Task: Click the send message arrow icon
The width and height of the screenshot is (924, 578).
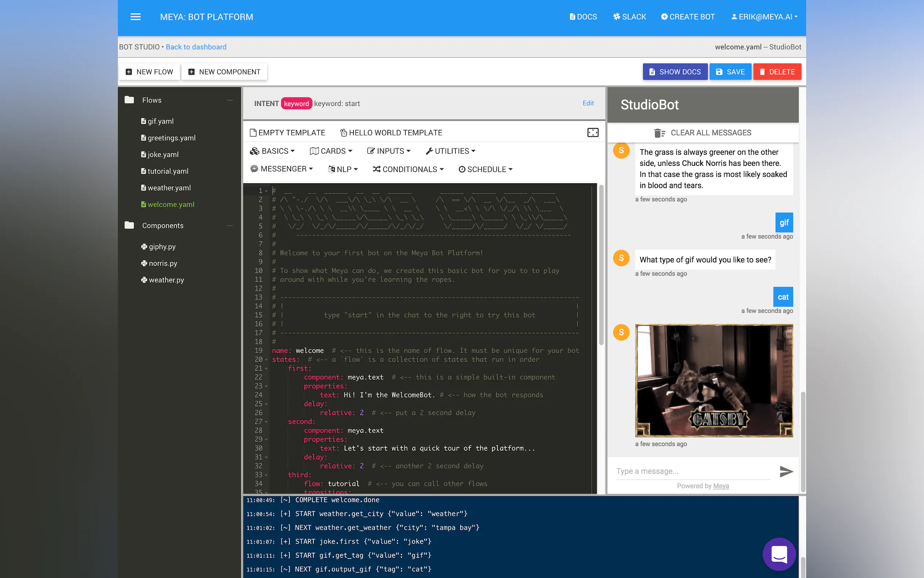Action: 786,471
